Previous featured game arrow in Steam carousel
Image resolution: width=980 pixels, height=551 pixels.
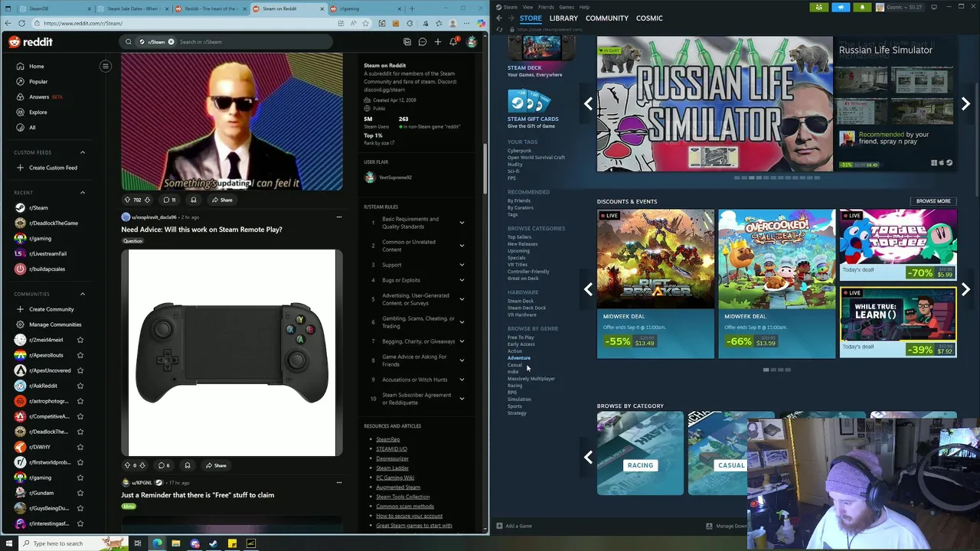point(588,103)
